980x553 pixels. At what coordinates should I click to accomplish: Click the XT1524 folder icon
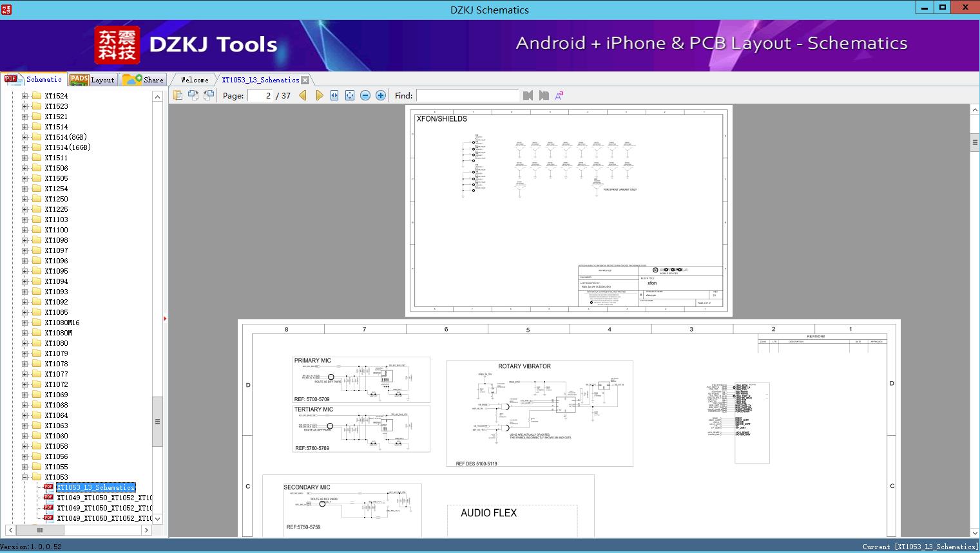[x=37, y=96]
